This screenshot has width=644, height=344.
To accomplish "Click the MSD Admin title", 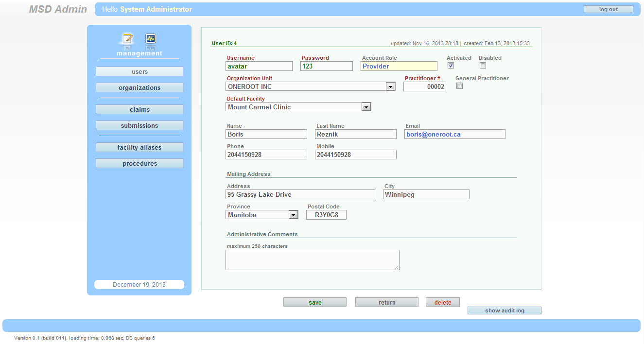I will (x=58, y=9).
